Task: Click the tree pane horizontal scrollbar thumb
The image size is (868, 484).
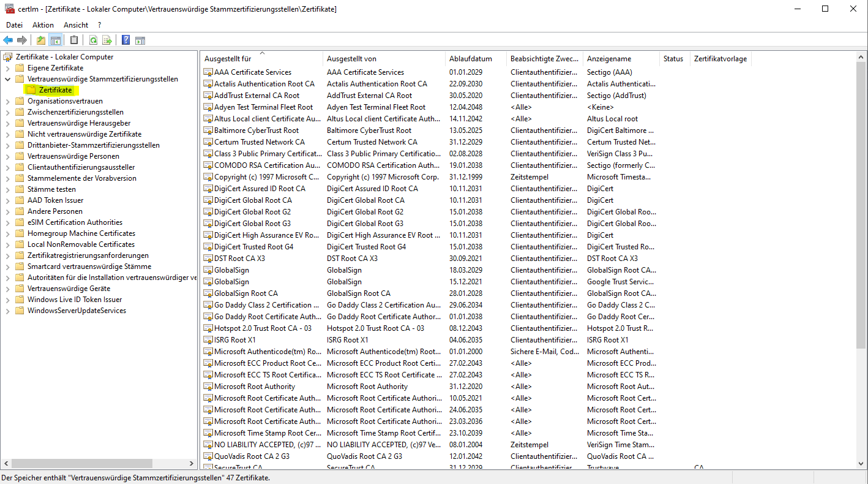Action: tap(82, 464)
